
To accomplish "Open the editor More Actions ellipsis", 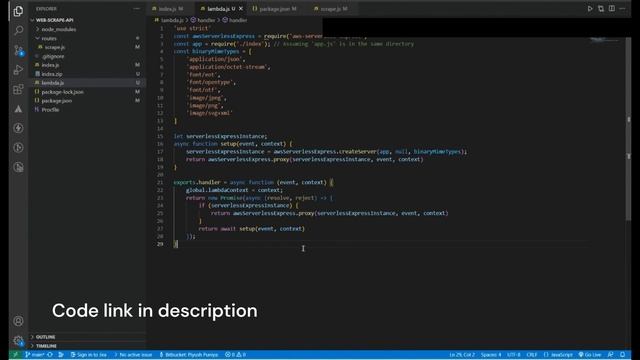I will tap(622, 9).
